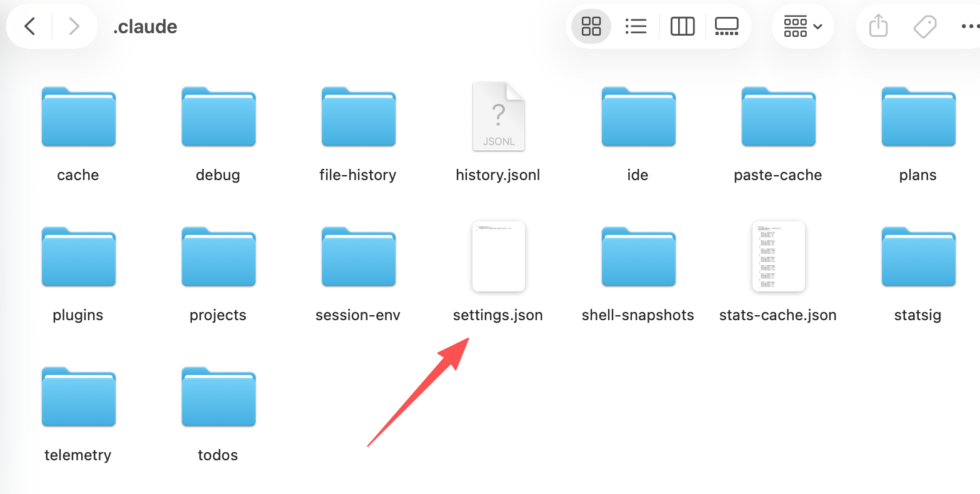The height and width of the screenshot is (494, 980).
Task: Click the Edit Tags icon
Action: click(x=924, y=26)
